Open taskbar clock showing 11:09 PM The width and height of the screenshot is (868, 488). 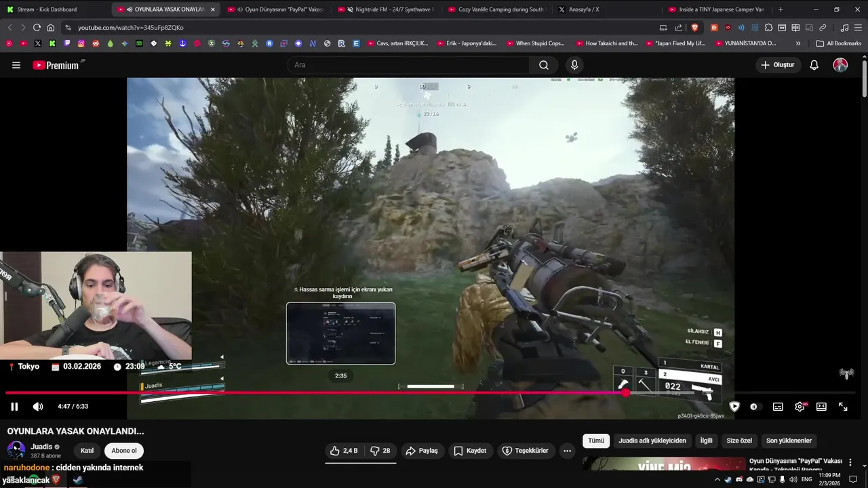pyautogui.click(x=829, y=479)
